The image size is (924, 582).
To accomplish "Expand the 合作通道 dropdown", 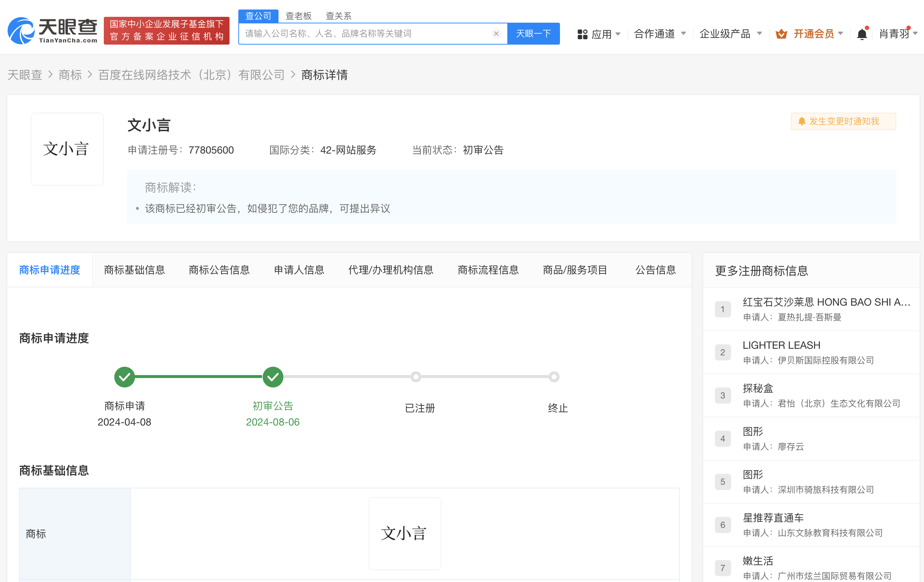I will pyautogui.click(x=654, y=34).
